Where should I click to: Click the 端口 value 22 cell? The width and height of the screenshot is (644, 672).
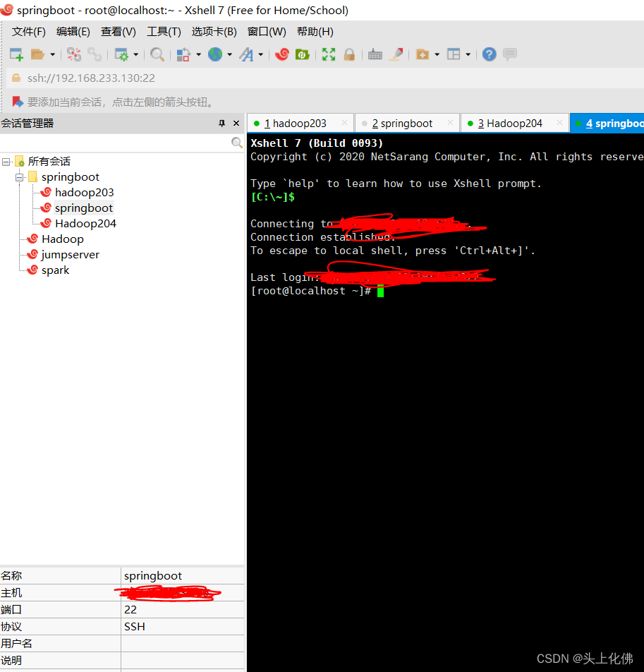(183, 609)
